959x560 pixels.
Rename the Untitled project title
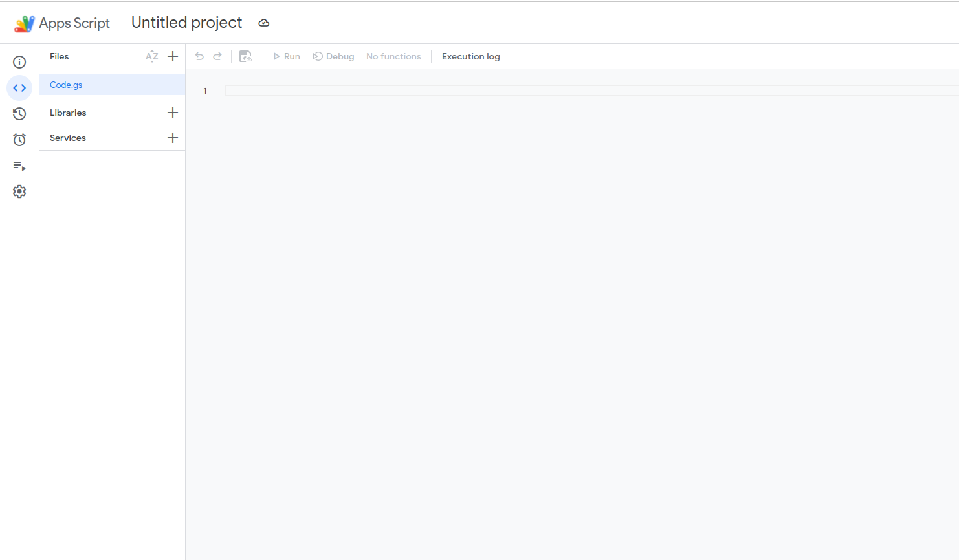pyautogui.click(x=186, y=23)
